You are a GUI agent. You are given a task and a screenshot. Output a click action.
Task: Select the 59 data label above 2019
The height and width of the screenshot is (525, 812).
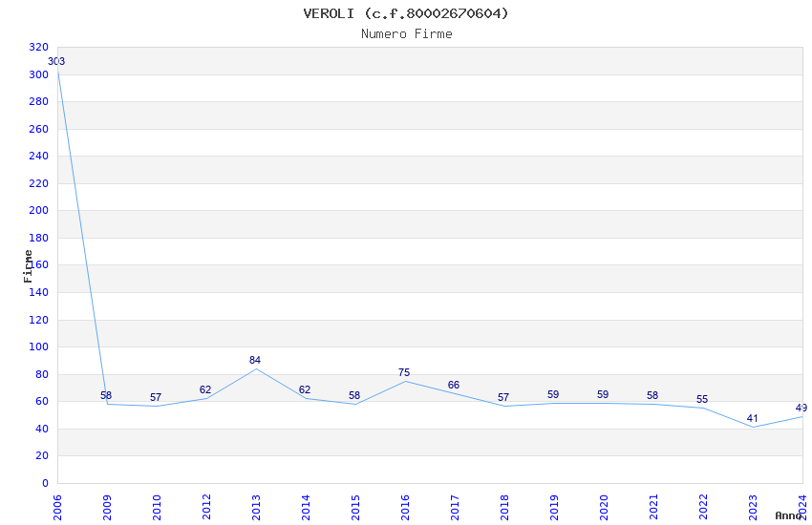coord(553,394)
